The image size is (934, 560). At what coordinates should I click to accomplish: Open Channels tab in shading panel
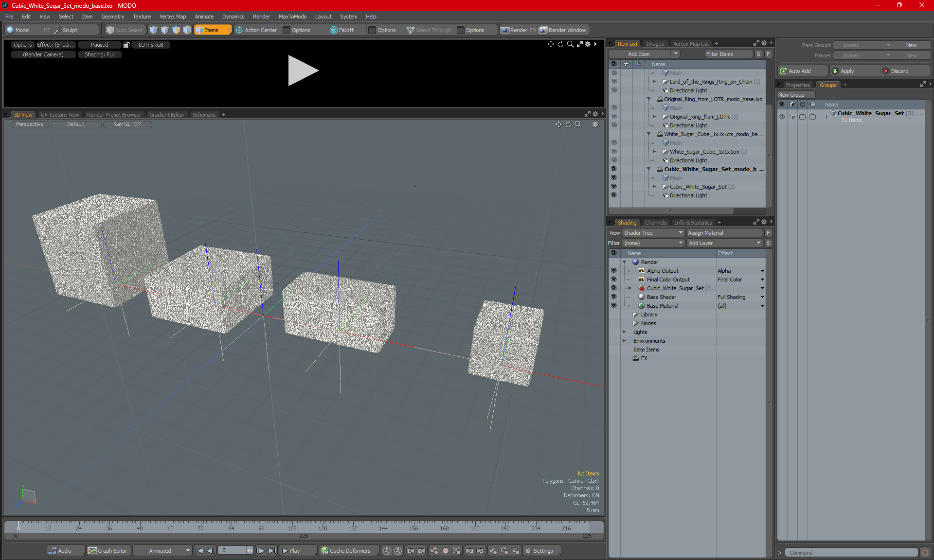(656, 223)
